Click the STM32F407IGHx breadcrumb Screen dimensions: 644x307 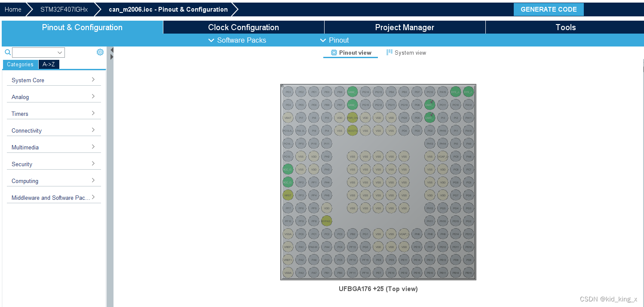pyautogui.click(x=64, y=9)
